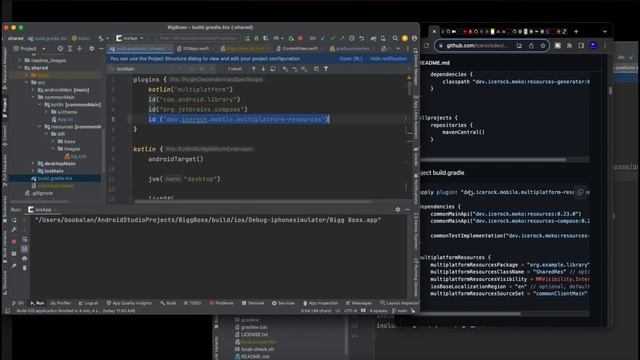Click the main Git branch in status bar
Image resolution: width=640 pixels, height=360 pixels.
click(400, 311)
